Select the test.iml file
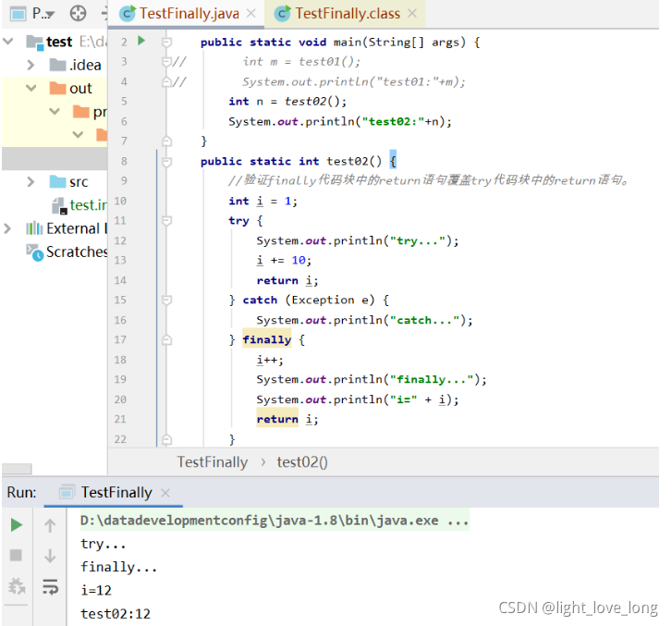672x626 pixels. [x=88, y=205]
